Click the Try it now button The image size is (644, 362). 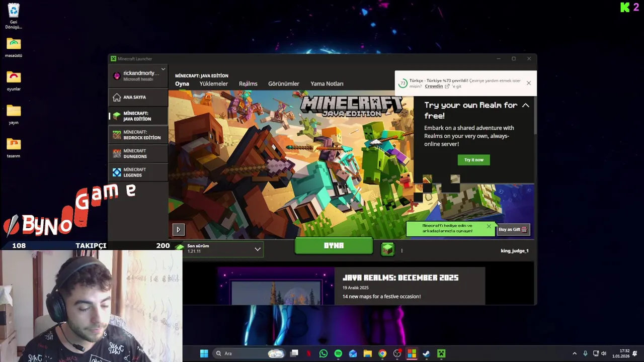pos(473,160)
